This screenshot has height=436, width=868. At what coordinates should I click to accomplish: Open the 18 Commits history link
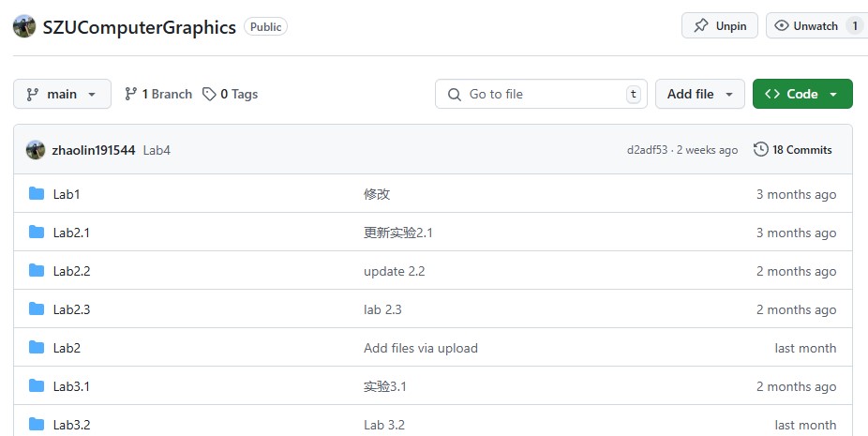(x=801, y=150)
